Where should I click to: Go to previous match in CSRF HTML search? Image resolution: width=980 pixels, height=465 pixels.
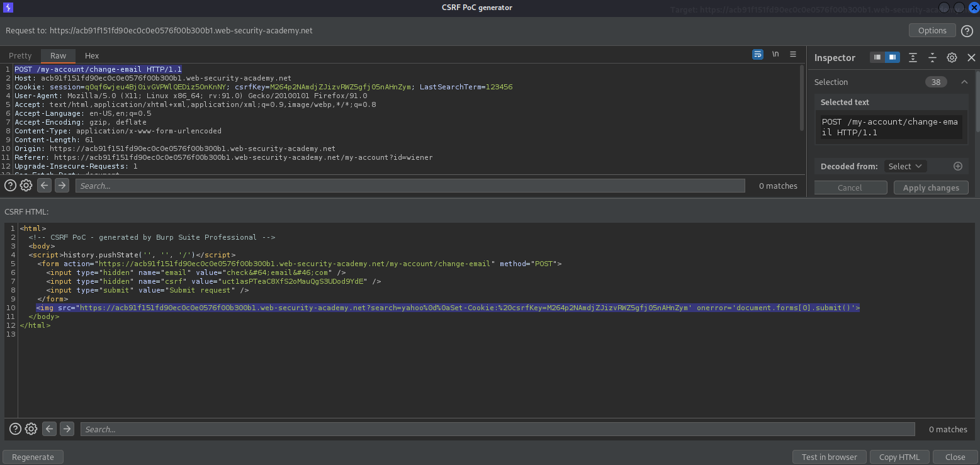pyautogui.click(x=50, y=429)
